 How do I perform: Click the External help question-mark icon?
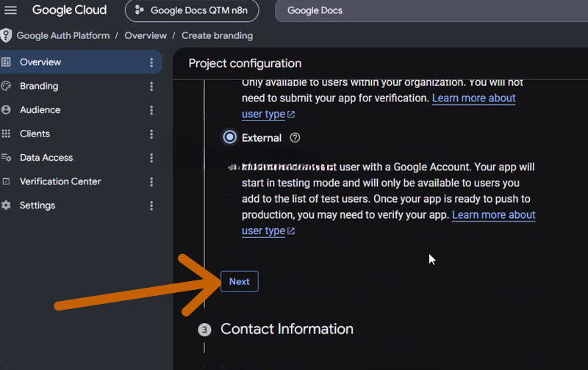pyautogui.click(x=295, y=138)
